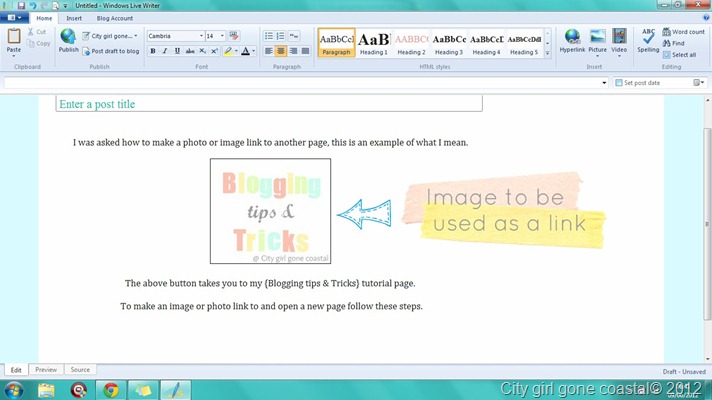This screenshot has width=712, height=400.
Task: Open the post date calendar dropdown
Action: point(699,83)
